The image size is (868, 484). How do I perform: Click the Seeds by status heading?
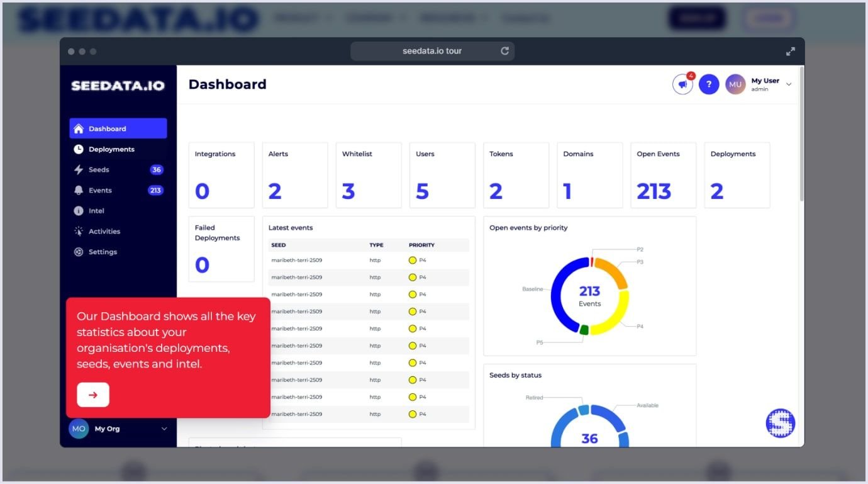click(515, 375)
